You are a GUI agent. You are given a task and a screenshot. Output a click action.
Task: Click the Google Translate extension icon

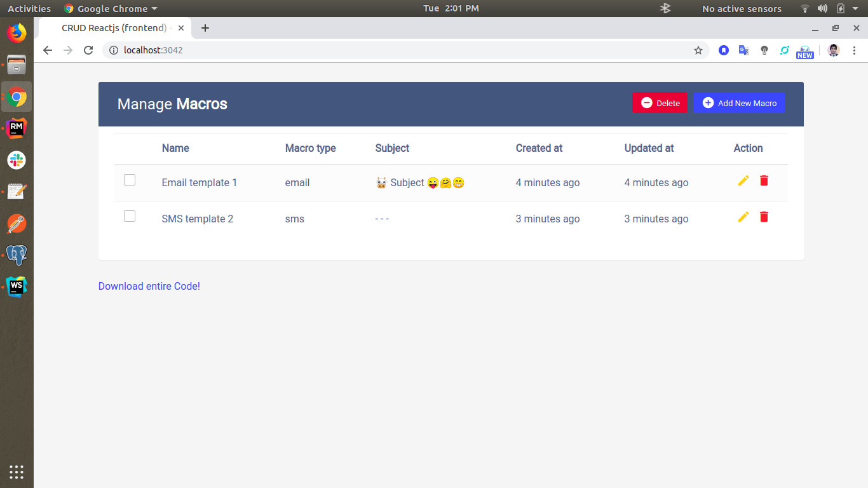(743, 50)
